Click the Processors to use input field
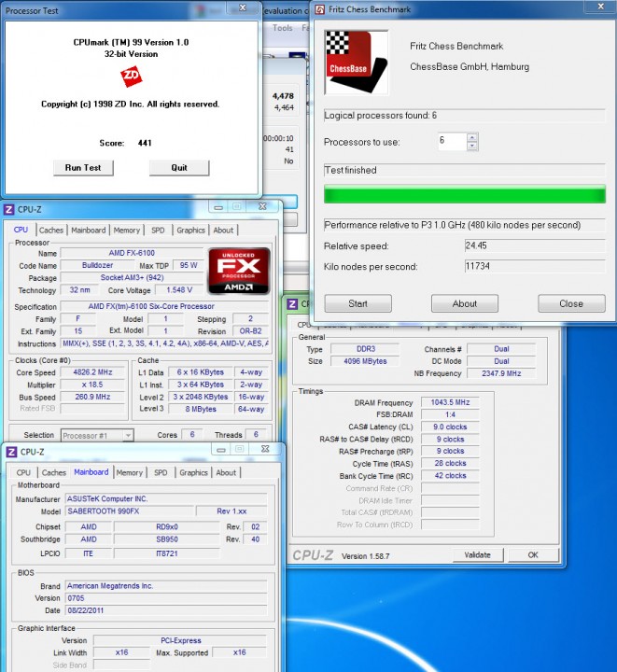617x672 pixels. 452,142
